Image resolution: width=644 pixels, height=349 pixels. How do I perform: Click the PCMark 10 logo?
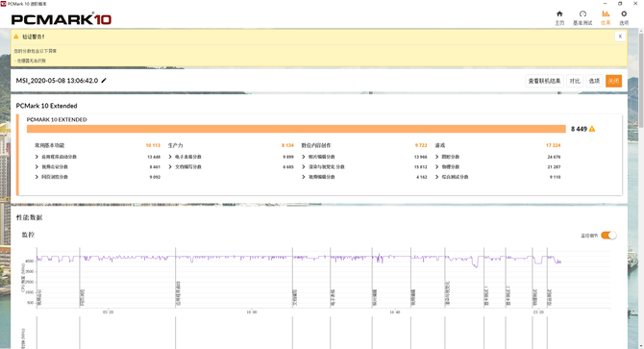(x=62, y=19)
